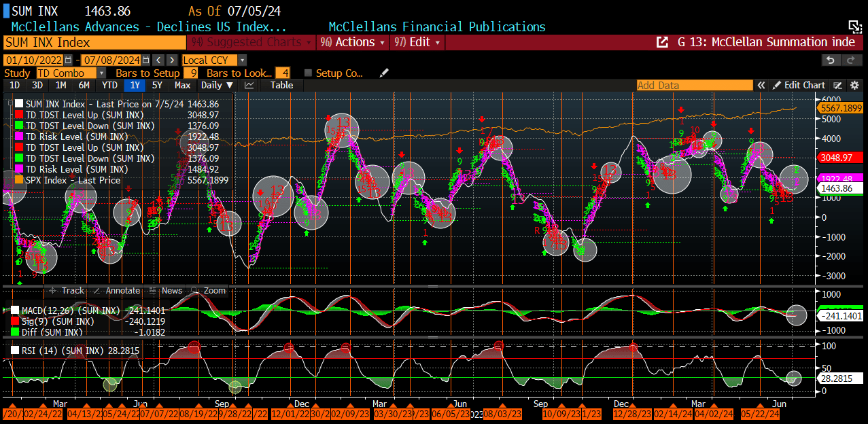The width and height of the screenshot is (868, 424).
Task: Collapse the panel with the double-chevron icon
Action: (762, 86)
